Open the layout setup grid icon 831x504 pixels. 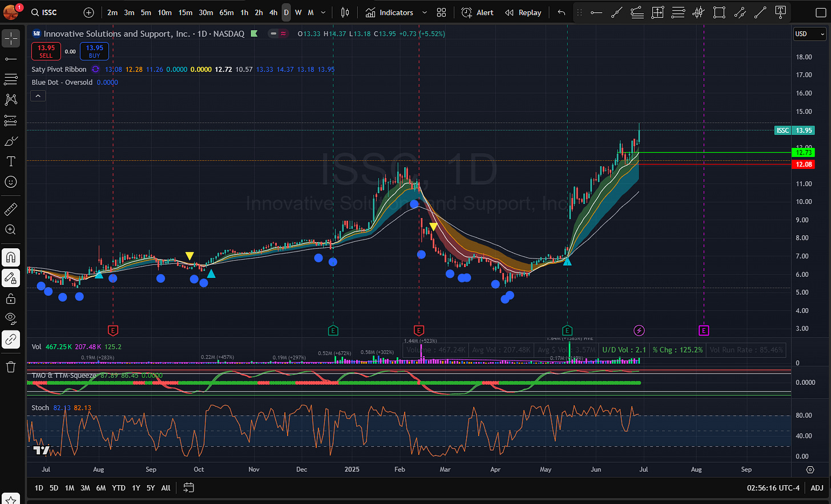[x=441, y=13]
